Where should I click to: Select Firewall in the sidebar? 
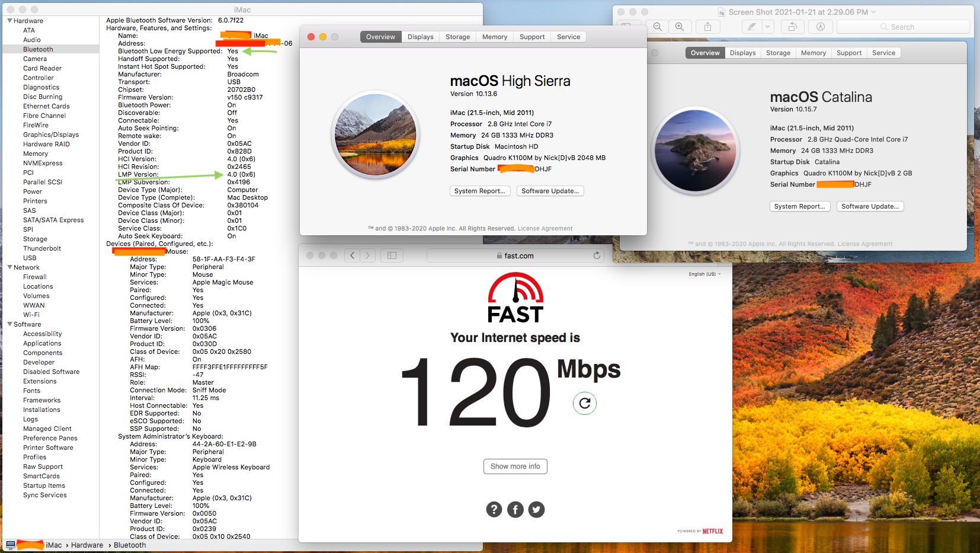pos(35,277)
